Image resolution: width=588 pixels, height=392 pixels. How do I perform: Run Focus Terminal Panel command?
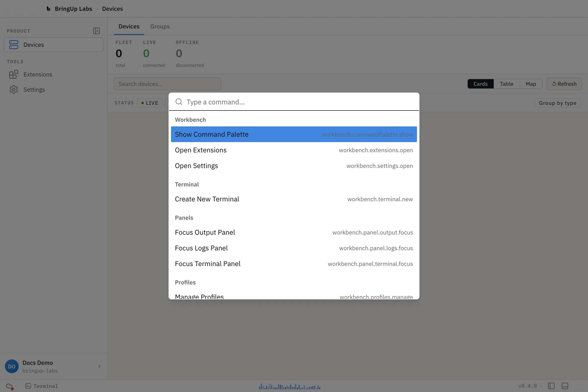[x=294, y=264]
